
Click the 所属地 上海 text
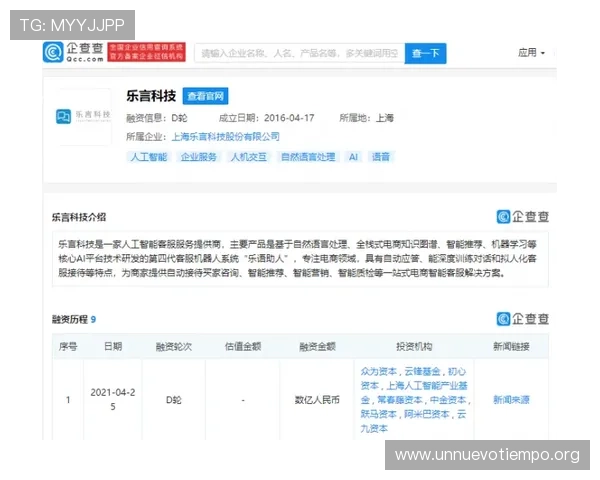pyautogui.click(x=367, y=118)
